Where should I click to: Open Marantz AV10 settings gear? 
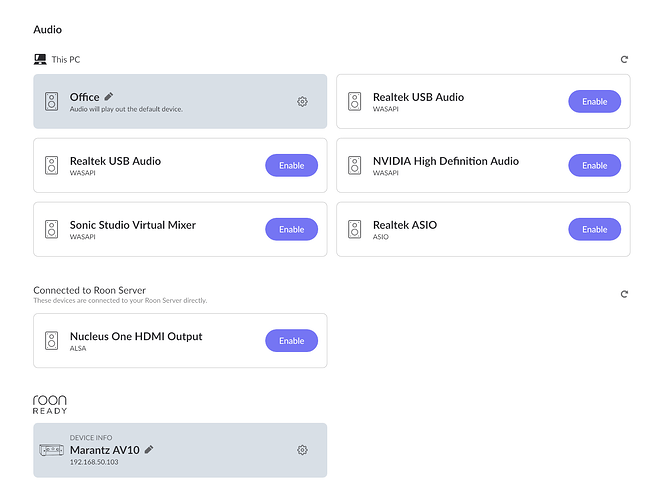click(x=302, y=450)
